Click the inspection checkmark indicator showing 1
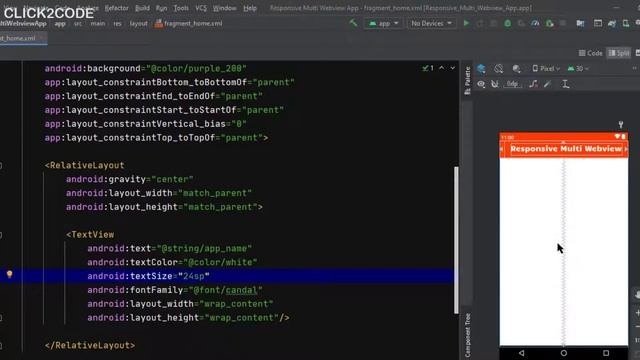640x360 pixels. (x=428, y=68)
